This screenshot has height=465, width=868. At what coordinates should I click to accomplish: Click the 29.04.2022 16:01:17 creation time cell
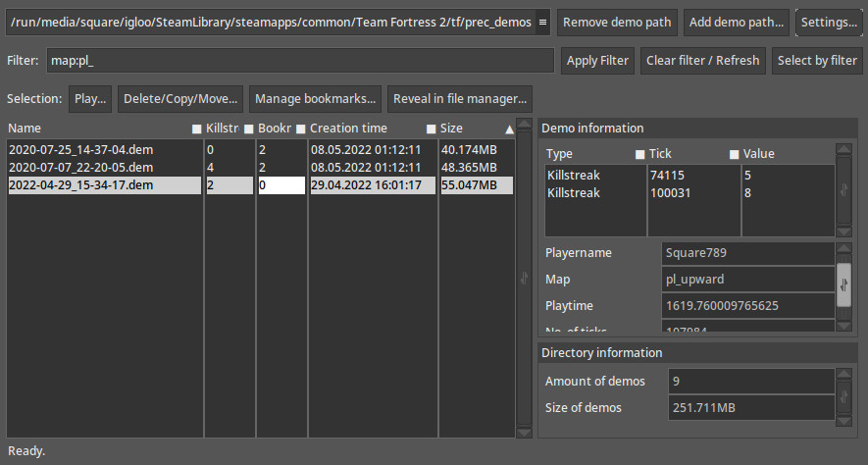tap(373, 184)
